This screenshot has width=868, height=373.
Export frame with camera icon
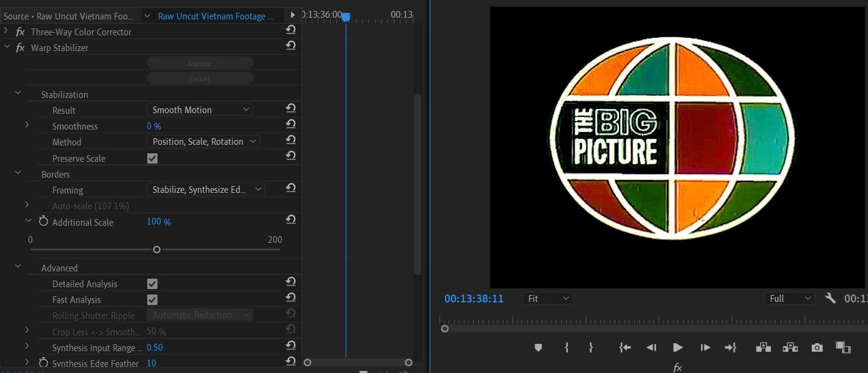point(817,347)
